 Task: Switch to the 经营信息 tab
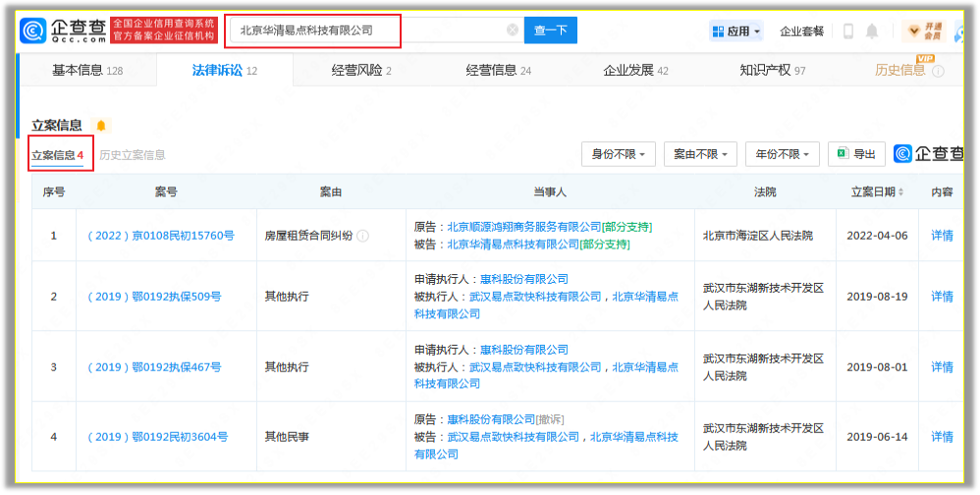[498, 71]
